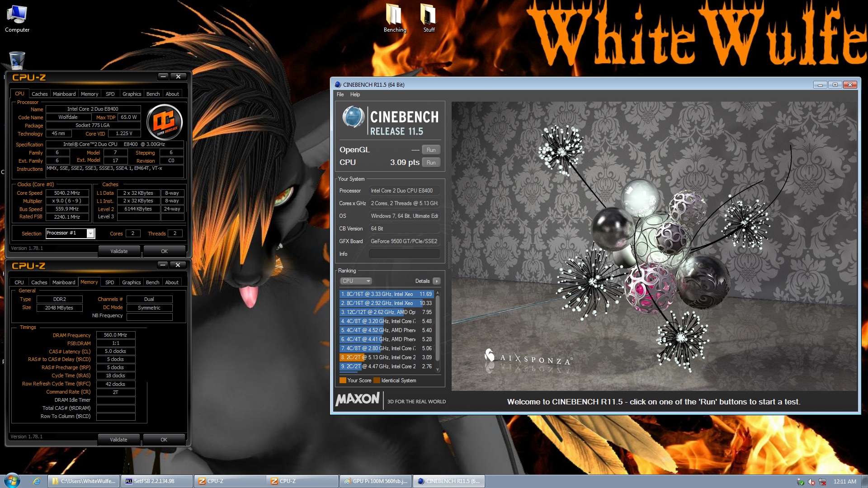Open SPD tab in bottom CPU-Z window
868x488 pixels.
click(x=109, y=282)
